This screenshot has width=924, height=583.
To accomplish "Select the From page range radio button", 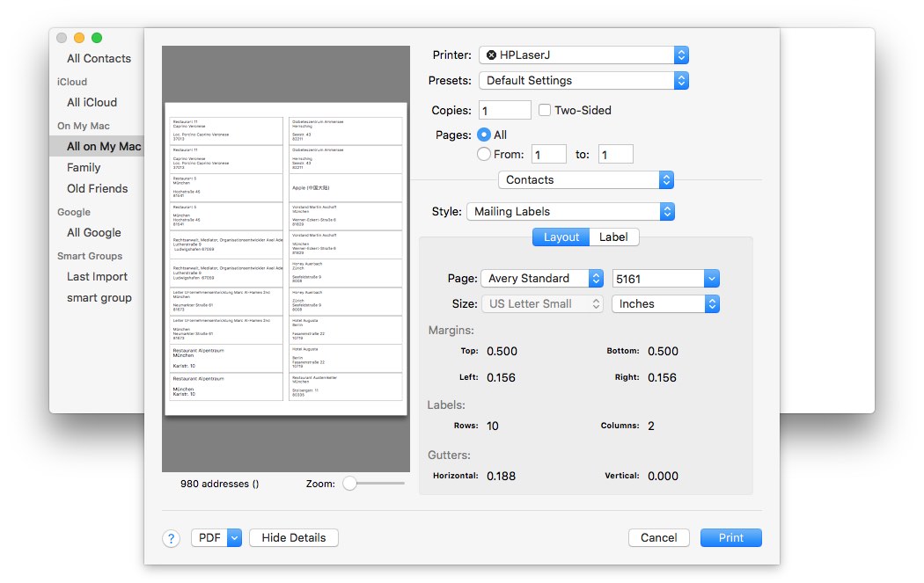I will 483,155.
